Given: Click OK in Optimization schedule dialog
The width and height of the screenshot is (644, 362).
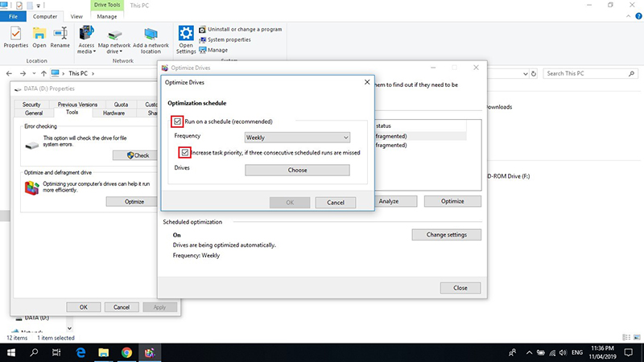Looking at the screenshot, I should [290, 203].
